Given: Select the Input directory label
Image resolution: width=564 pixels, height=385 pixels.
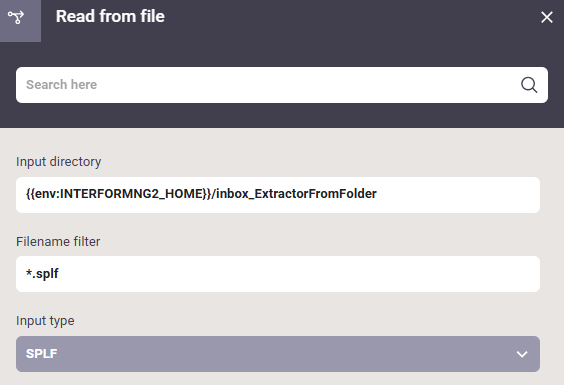Looking at the screenshot, I should (58, 162).
